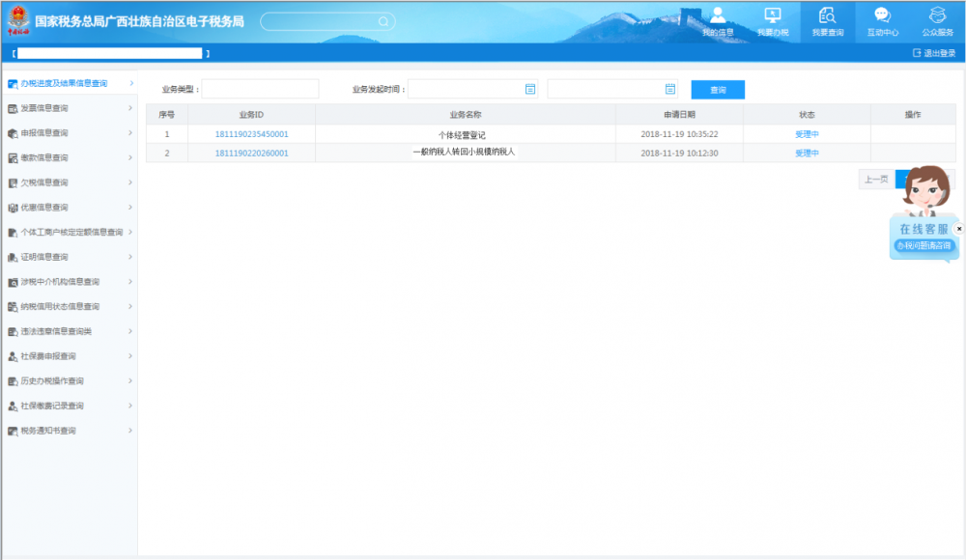Open 税务通知书查询 in the sidebar
Viewport: 966px width, 560px height.
click(x=68, y=431)
